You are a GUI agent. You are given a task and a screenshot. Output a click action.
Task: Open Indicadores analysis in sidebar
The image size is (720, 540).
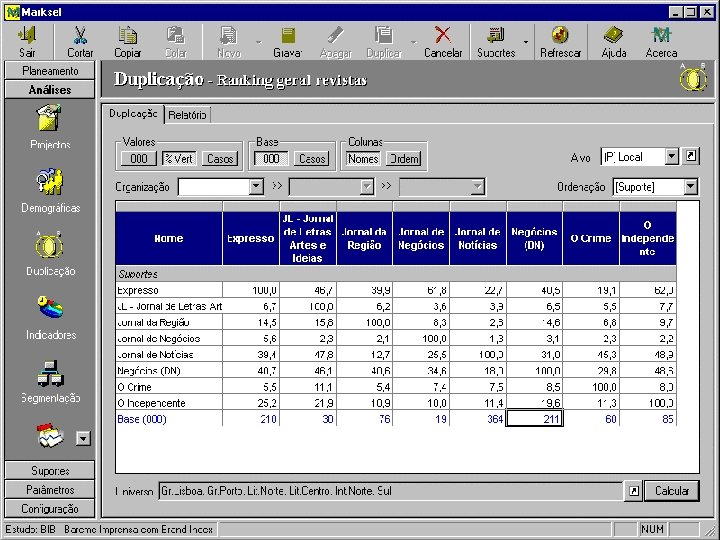pyautogui.click(x=50, y=317)
